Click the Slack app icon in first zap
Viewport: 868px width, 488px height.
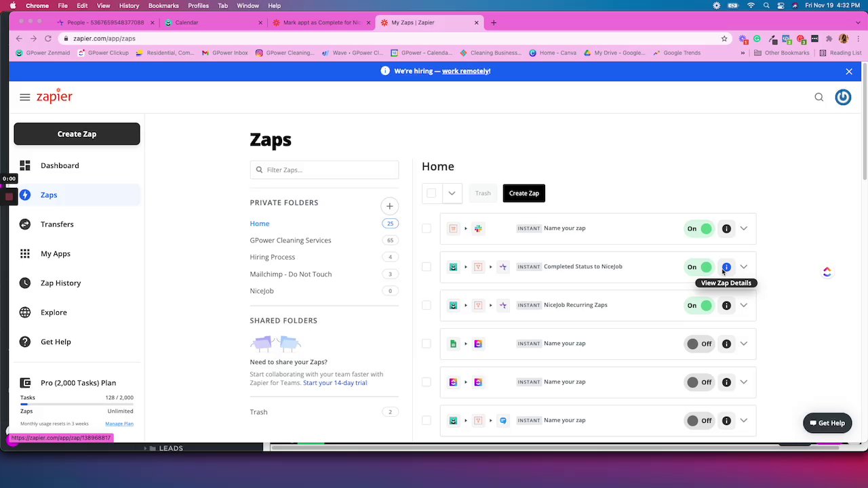(x=478, y=229)
